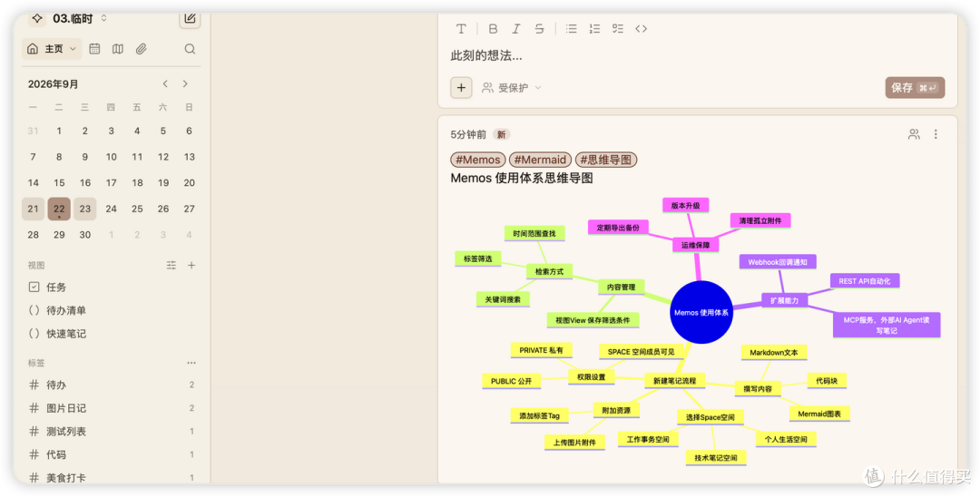Open the search magnifier icon
This screenshot has width=980, height=497.
pyautogui.click(x=190, y=49)
